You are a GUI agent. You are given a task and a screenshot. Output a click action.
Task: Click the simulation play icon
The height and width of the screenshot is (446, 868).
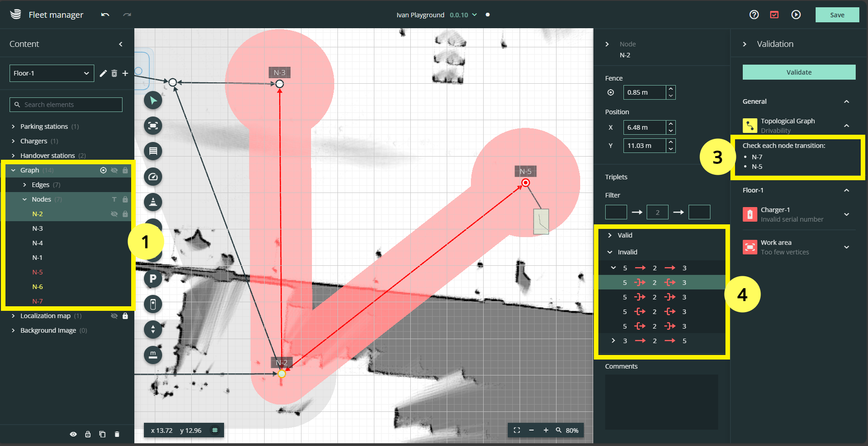(x=796, y=15)
